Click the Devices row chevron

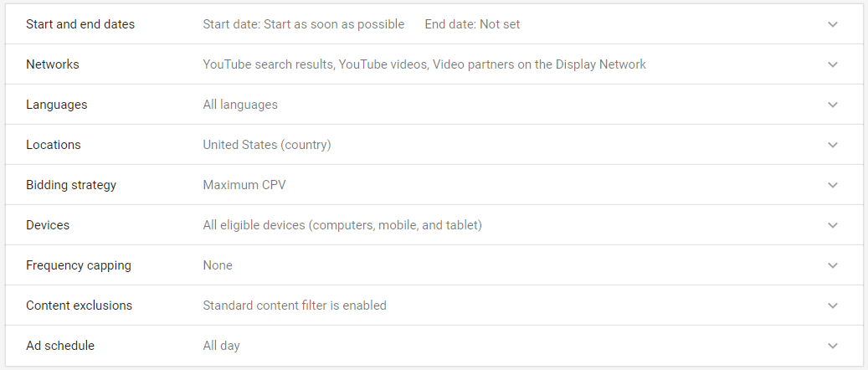coord(832,225)
